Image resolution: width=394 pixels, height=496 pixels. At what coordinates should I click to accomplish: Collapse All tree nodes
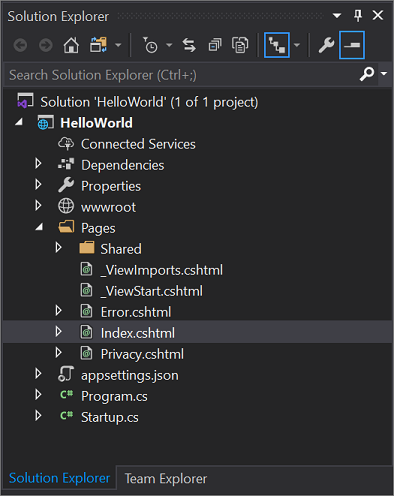click(x=215, y=45)
